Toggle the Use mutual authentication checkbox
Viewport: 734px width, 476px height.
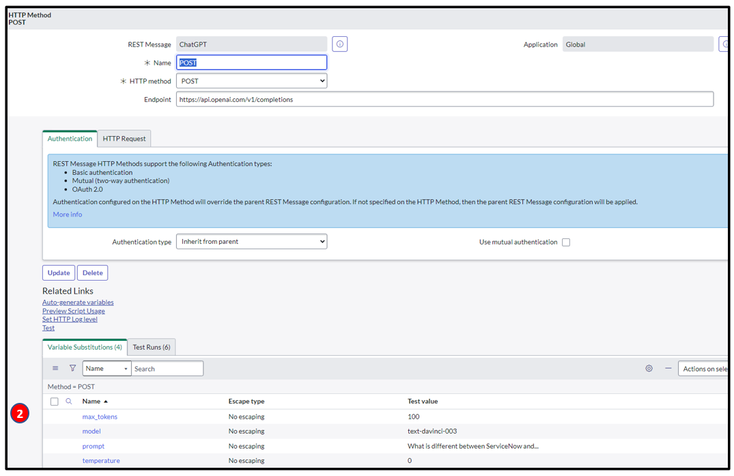click(x=566, y=242)
